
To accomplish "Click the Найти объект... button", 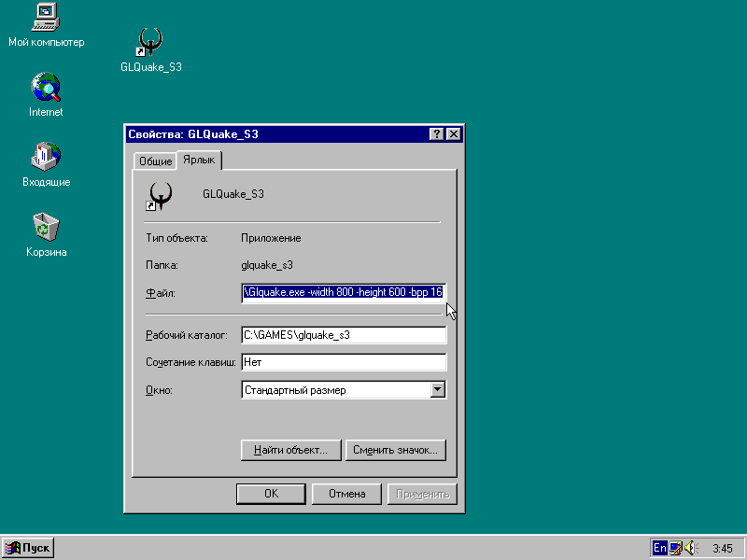I will (291, 450).
